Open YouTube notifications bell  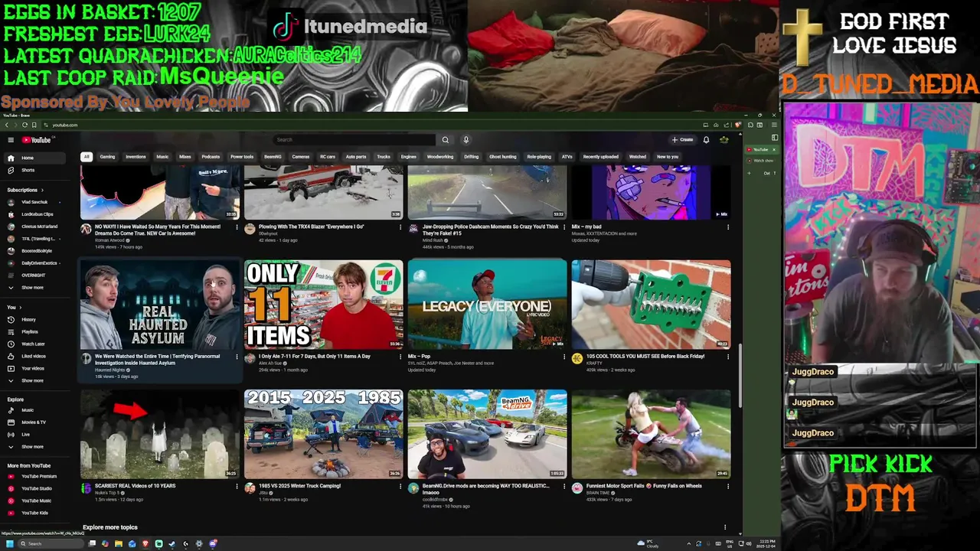[706, 140]
